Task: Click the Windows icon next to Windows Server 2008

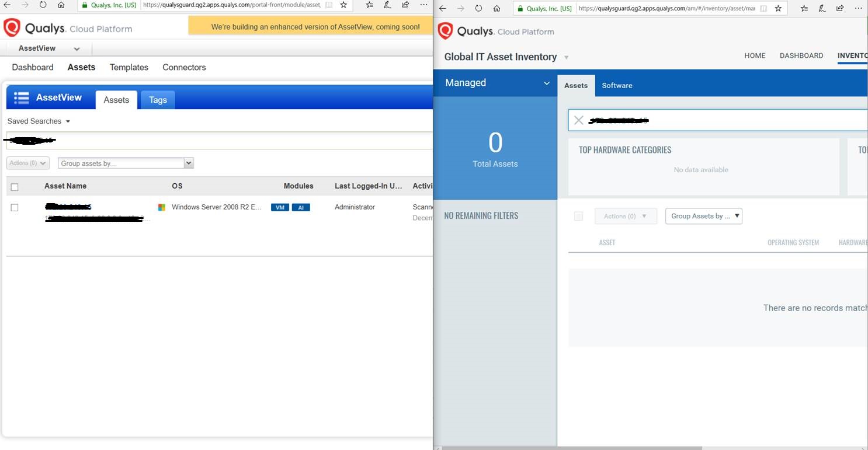Action: click(162, 207)
